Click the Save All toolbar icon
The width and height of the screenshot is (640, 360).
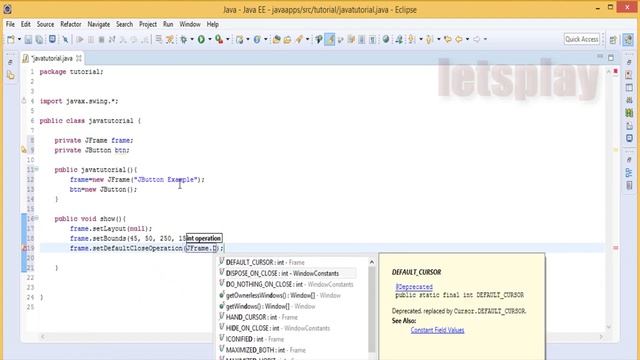click(39, 40)
